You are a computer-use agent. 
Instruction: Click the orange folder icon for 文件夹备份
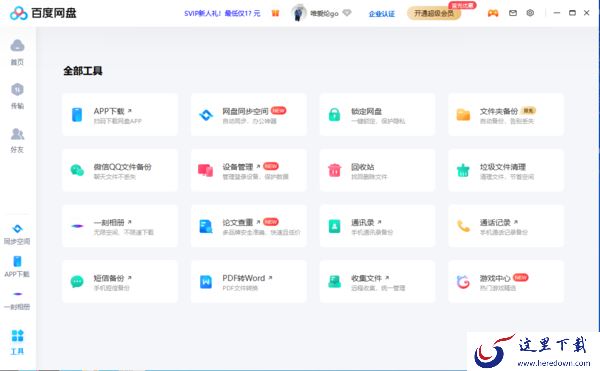463,115
